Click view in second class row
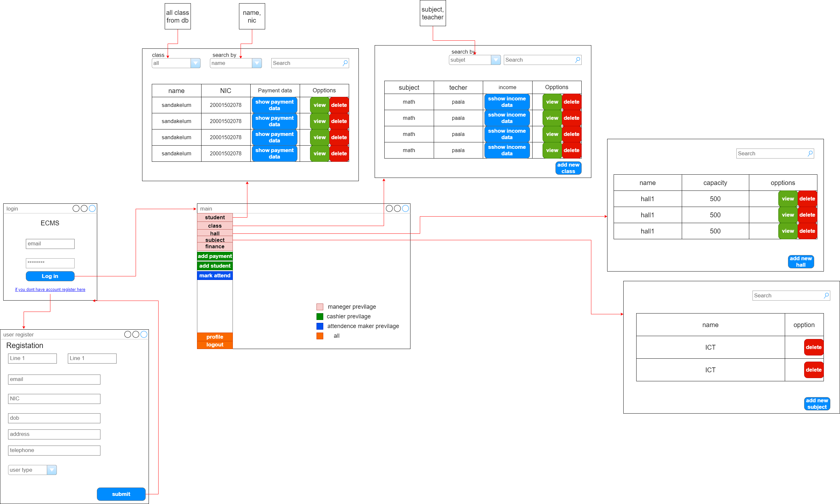 pyautogui.click(x=552, y=118)
